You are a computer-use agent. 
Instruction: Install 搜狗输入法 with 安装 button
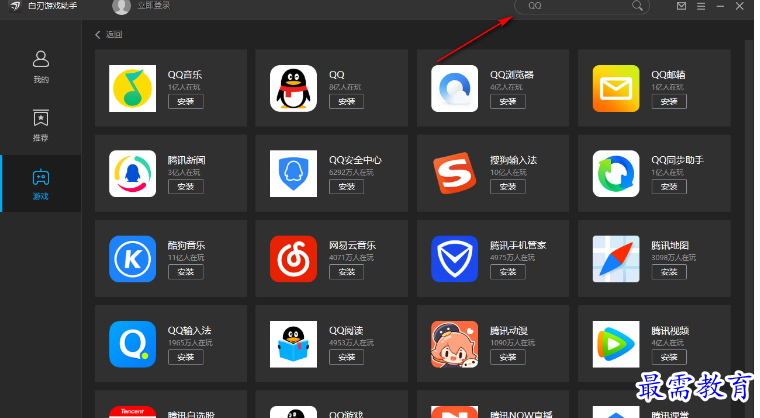[508, 187]
